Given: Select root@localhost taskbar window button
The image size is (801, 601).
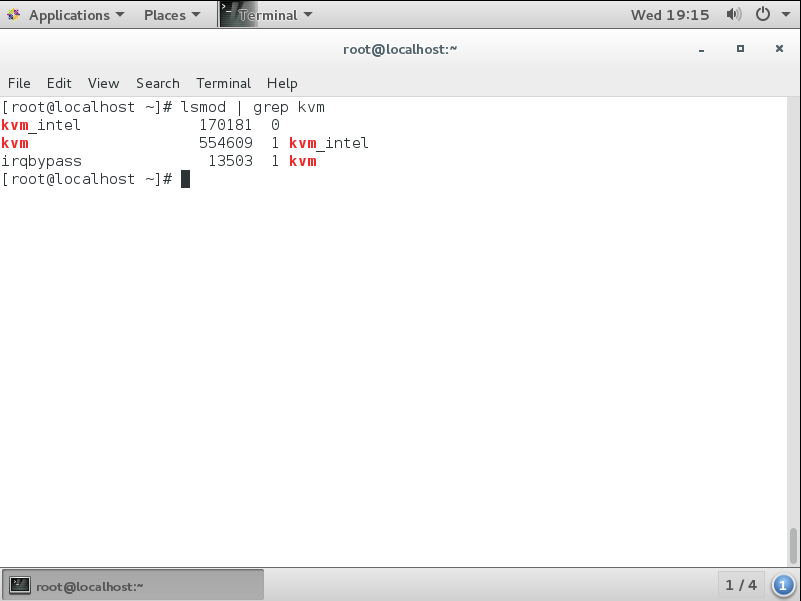Looking at the screenshot, I should click(x=134, y=585).
